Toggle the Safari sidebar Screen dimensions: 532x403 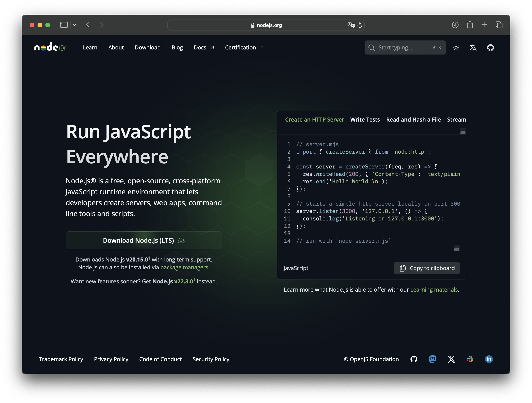64,25
